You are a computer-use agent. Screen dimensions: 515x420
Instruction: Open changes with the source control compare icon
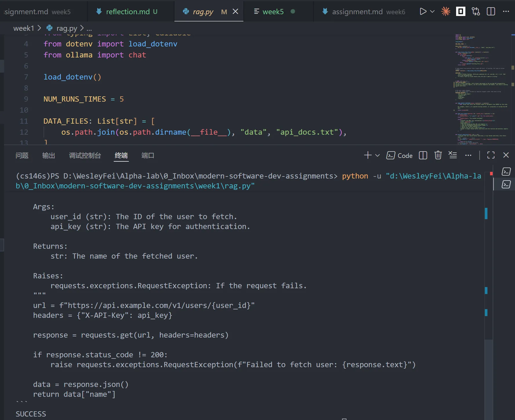[x=476, y=11]
